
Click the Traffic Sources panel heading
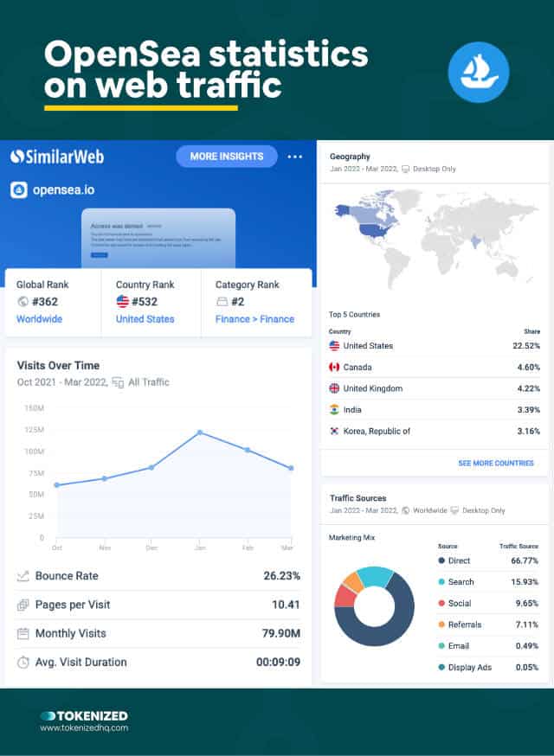(358, 498)
